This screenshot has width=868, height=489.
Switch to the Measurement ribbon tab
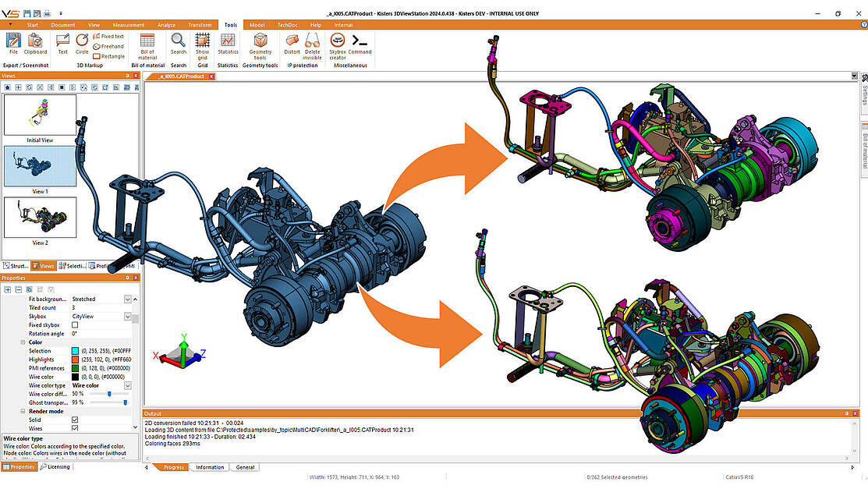129,25
